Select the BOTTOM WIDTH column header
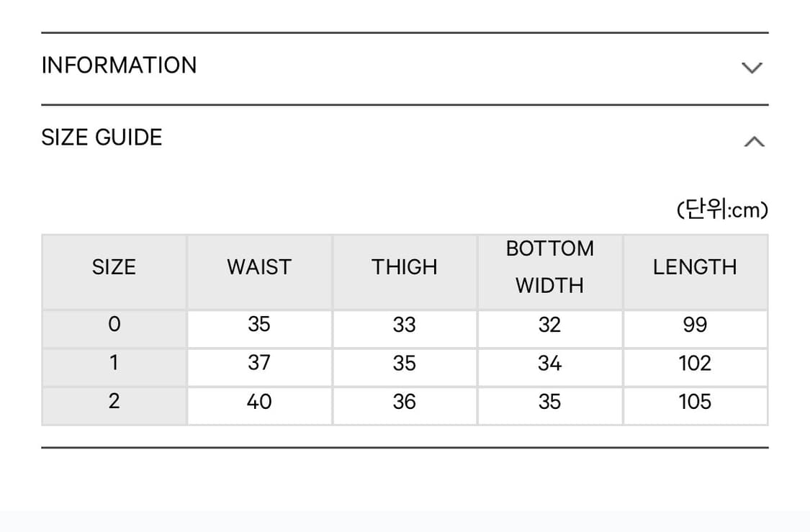 pyautogui.click(x=549, y=267)
